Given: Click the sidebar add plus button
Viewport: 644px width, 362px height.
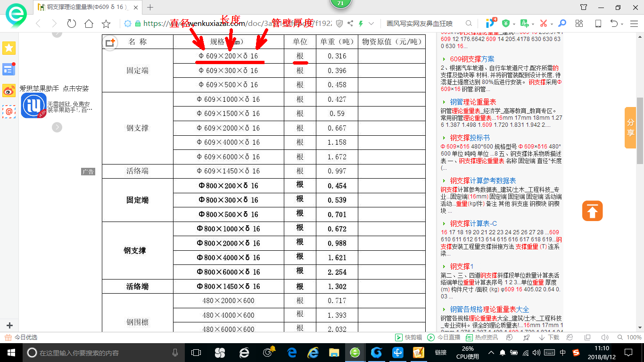Looking at the screenshot, I should pyautogui.click(x=9, y=325).
